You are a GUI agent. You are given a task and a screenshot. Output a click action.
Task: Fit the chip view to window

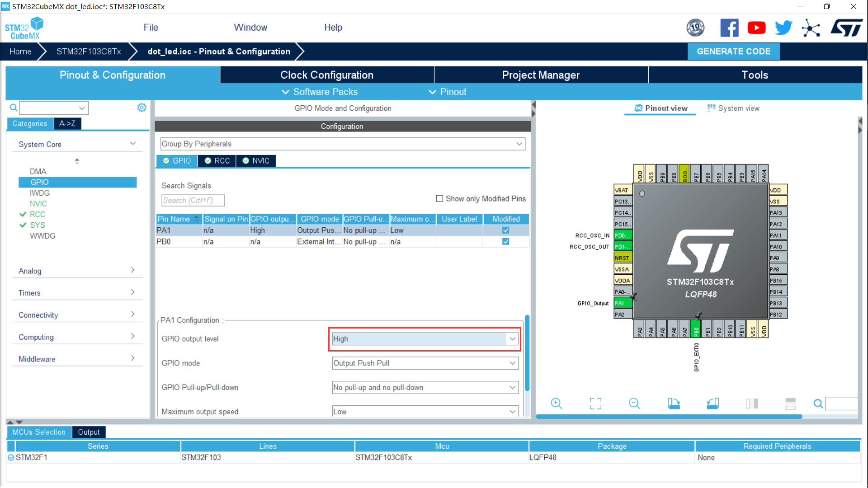pos(595,404)
